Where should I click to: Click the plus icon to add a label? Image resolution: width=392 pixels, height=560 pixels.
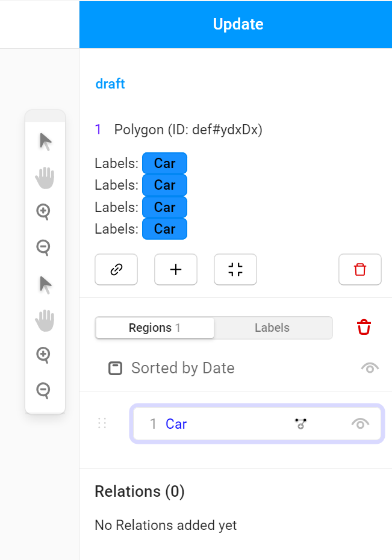click(175, 269)
